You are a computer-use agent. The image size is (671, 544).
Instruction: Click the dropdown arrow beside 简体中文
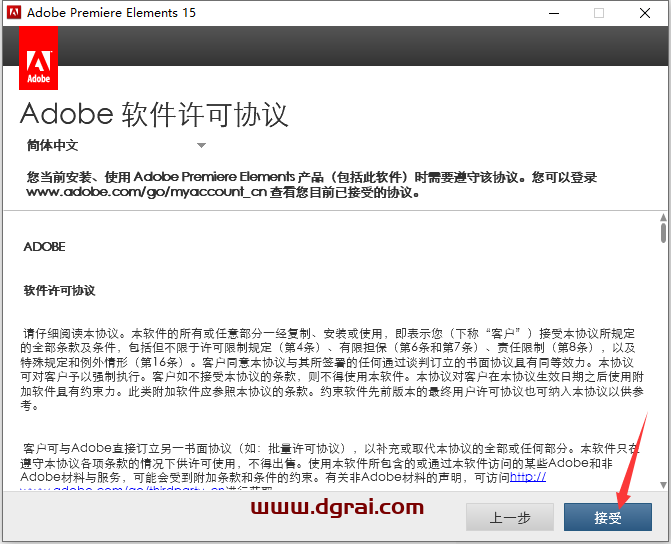pyautogui.click(x=201, y=146)
